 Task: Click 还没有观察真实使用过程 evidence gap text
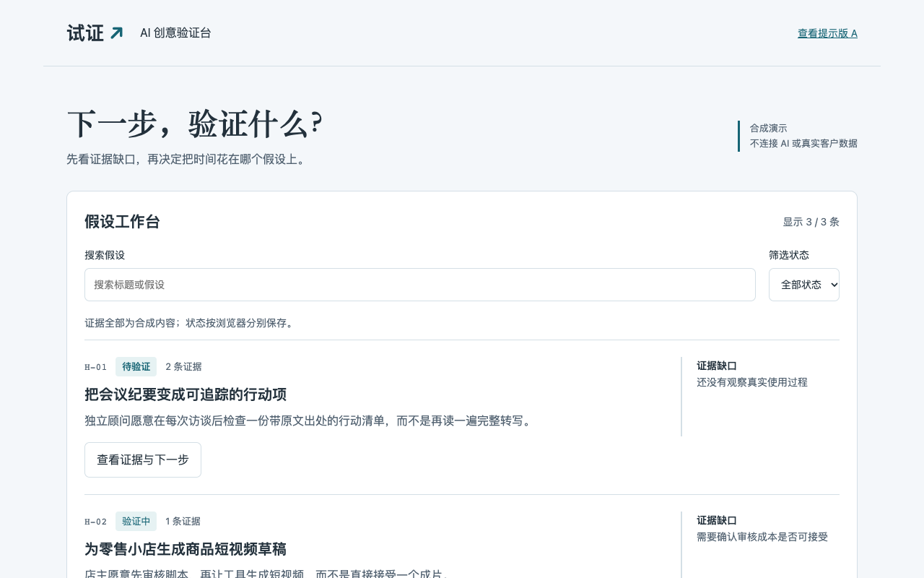click(x=752, y=382)
